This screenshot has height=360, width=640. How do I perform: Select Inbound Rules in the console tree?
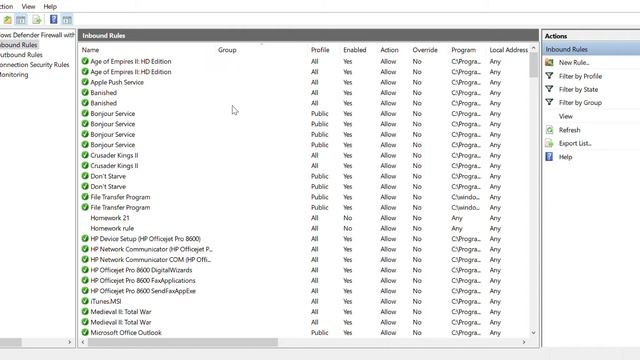tap(19, 45)
